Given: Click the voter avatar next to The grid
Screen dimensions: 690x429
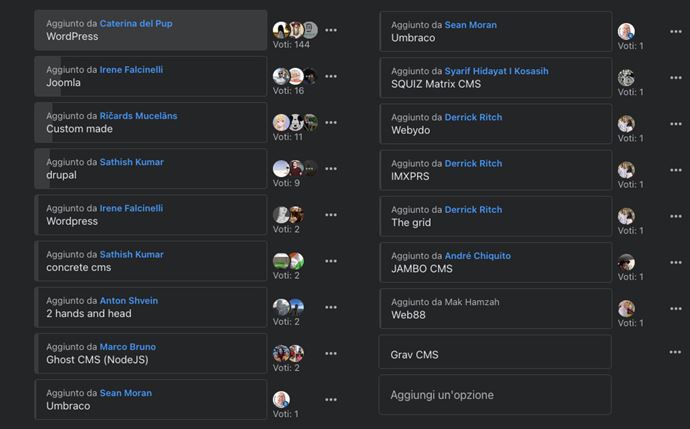Looking at the screenshot, I should pos(626,216).
